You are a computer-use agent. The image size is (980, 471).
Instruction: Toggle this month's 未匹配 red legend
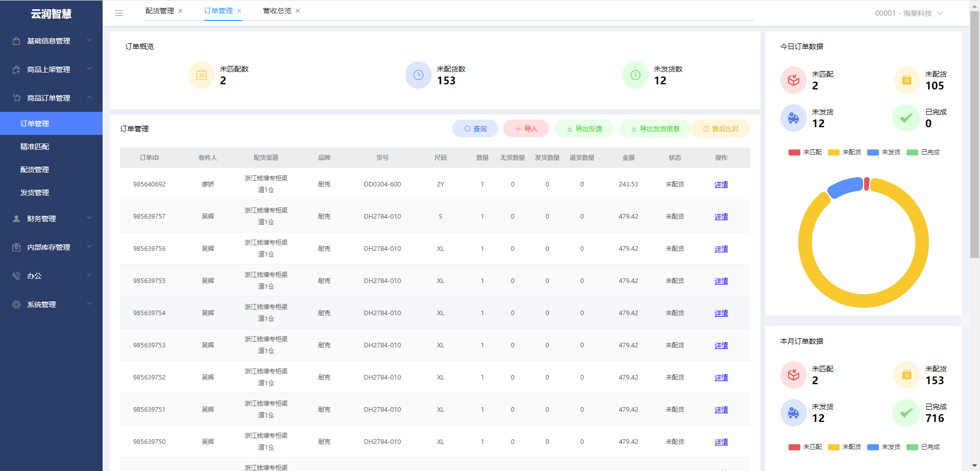coord(805,447)
